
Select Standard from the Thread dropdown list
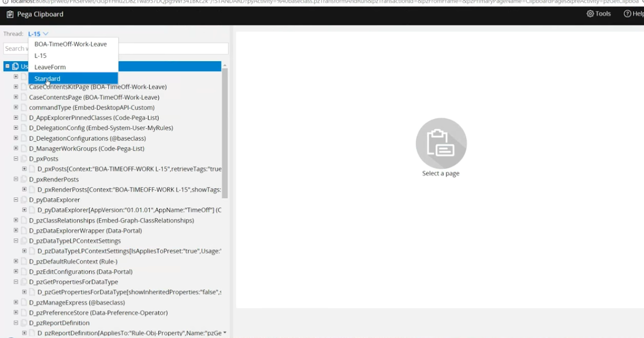tap(47, 78)
